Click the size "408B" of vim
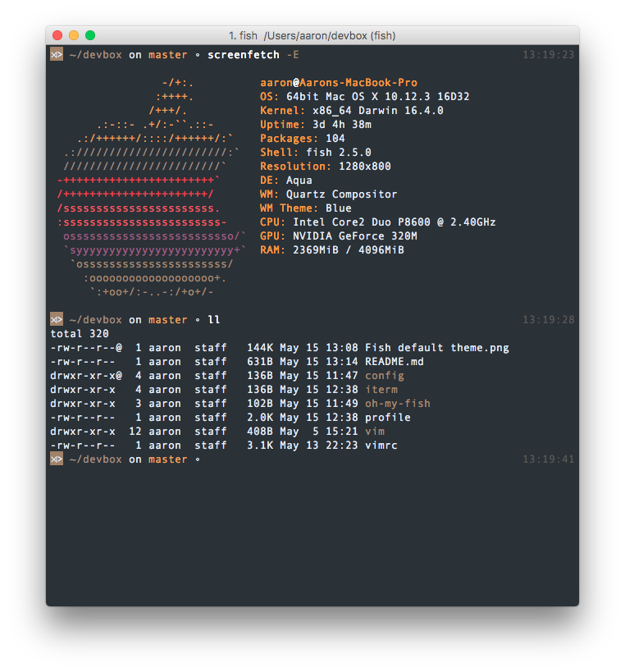Image resolution: width=625 pixels, height=672 pixels. tap(260, 432)
